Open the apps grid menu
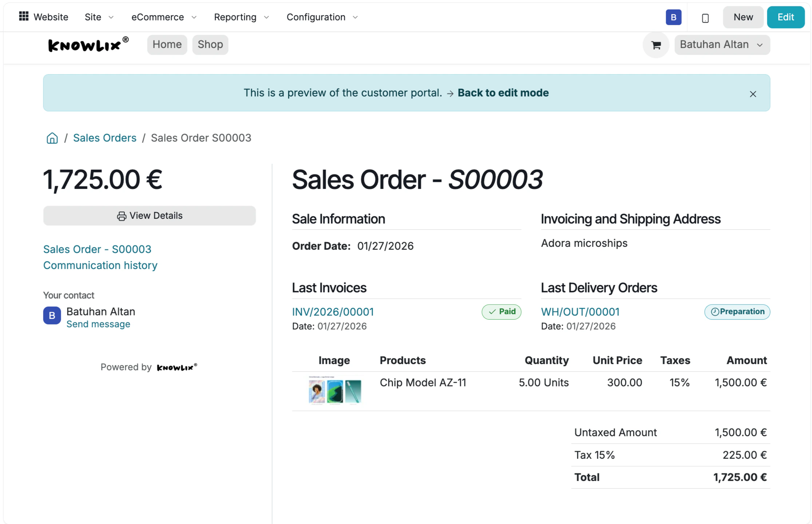The image size is (812, 524). (x=23, y=17)
